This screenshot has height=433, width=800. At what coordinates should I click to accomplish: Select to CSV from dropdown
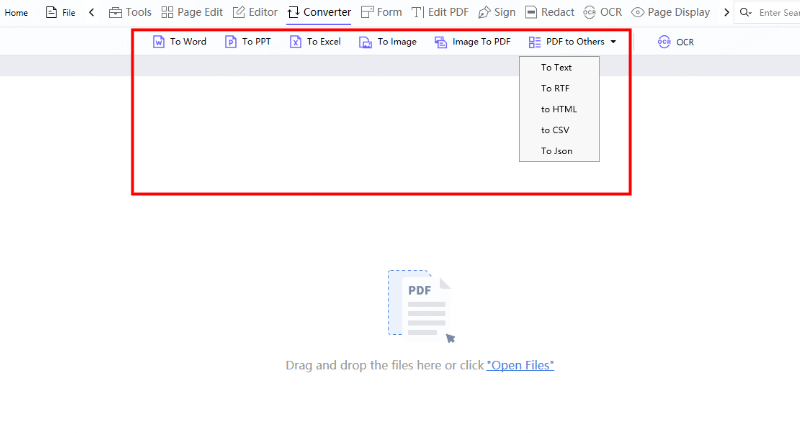pos(559,130)
